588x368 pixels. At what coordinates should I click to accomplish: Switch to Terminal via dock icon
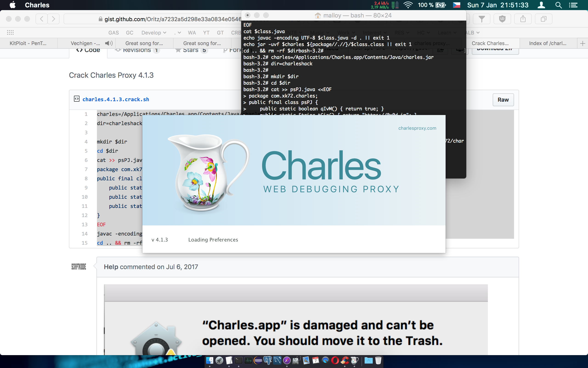pyautogui.click(x=239, y=360)
